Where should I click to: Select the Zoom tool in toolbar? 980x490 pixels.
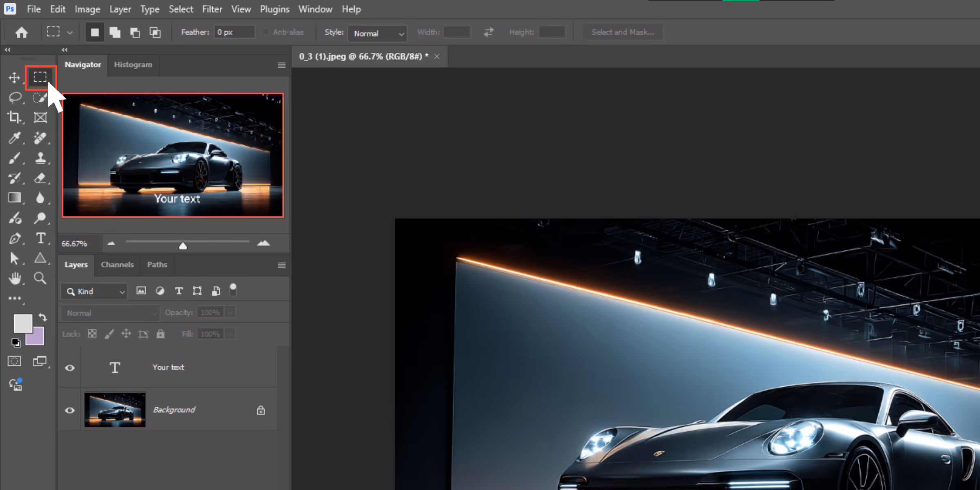click(40, 278)
